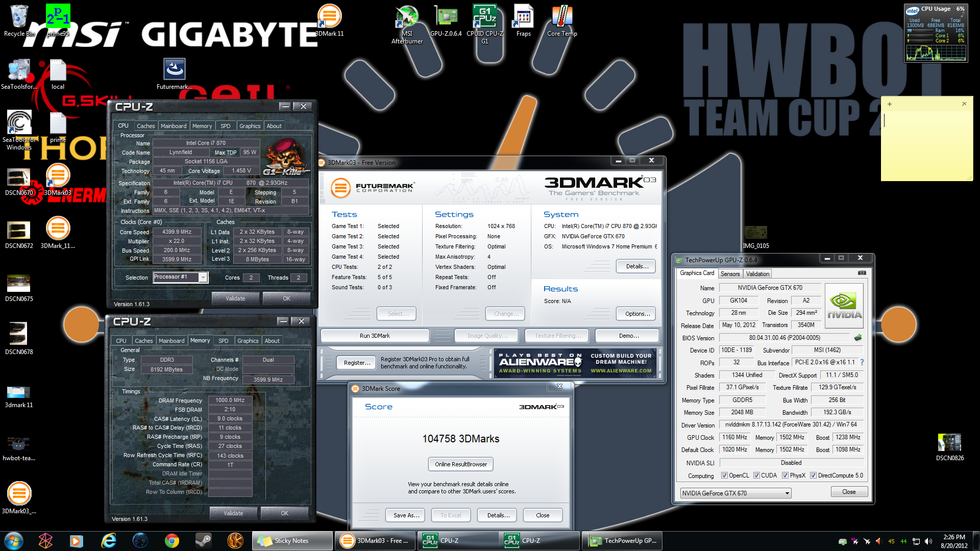
Task: Add a new sticky note with plus
Action: 890,104
